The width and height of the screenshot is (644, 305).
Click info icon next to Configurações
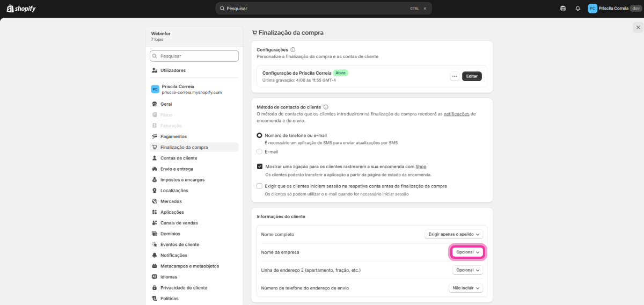click(x=292, y=49)
